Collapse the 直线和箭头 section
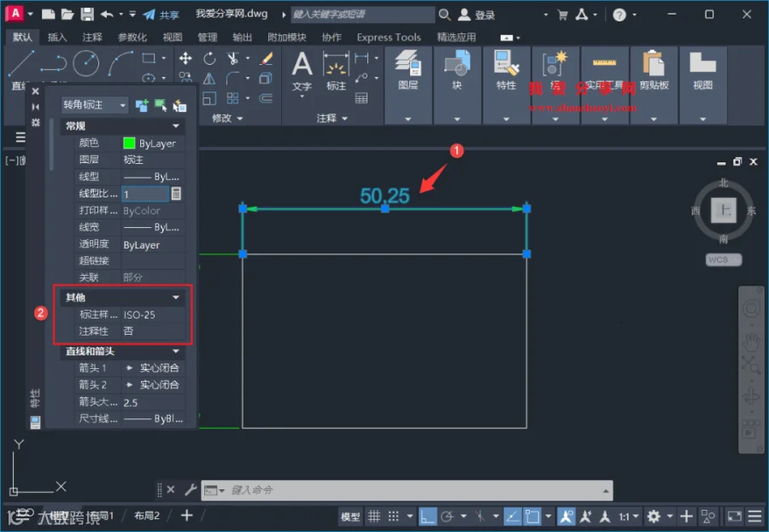 tap(175, 351)
